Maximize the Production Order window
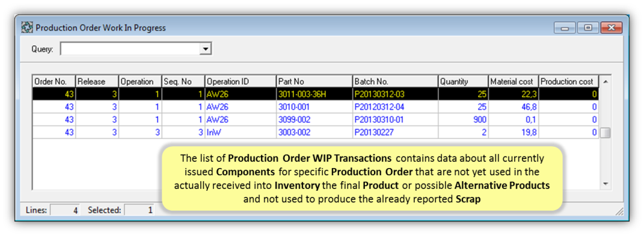This screenshot has width=644, height=236. point(588,28)
